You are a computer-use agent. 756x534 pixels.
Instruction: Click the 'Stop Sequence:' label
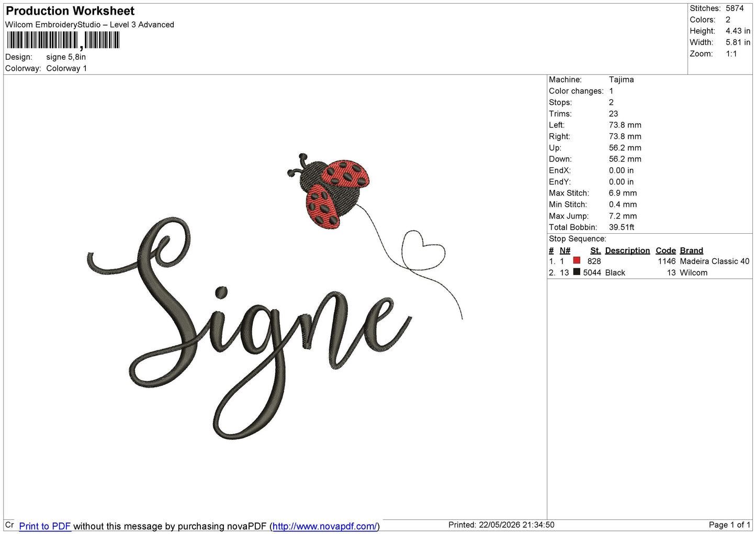pos(578,239)
